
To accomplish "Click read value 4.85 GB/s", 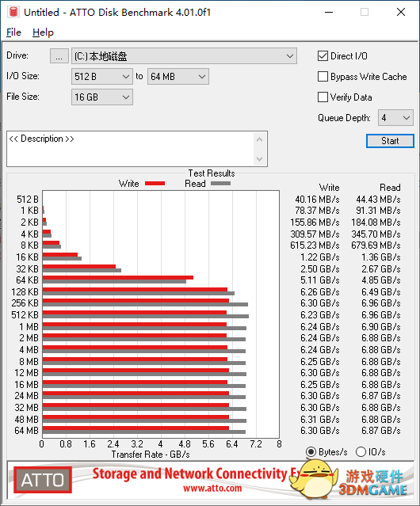I will (381, 280).
